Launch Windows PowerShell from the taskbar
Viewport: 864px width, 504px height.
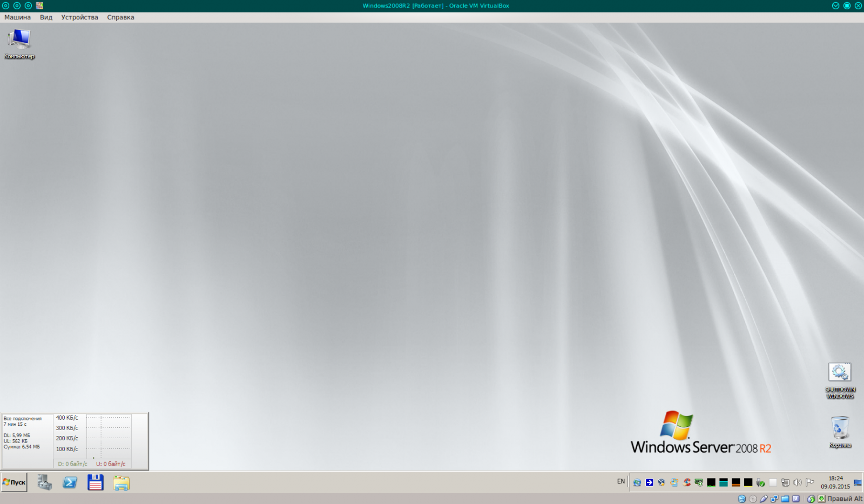point(70,482)
